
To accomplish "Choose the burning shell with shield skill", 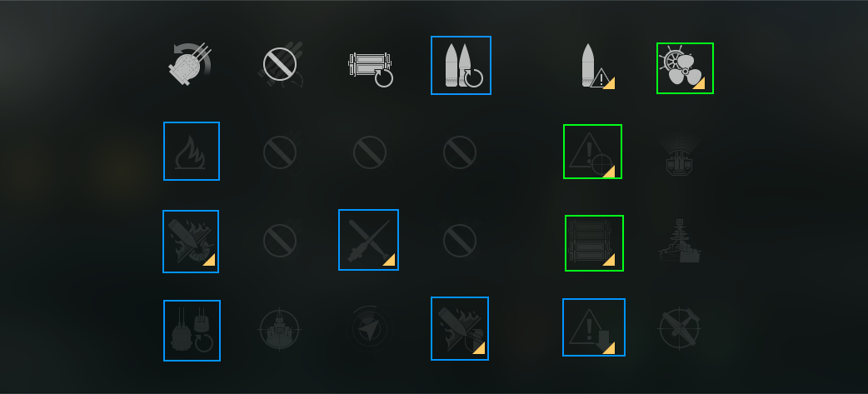I will (x=460, y=329).
